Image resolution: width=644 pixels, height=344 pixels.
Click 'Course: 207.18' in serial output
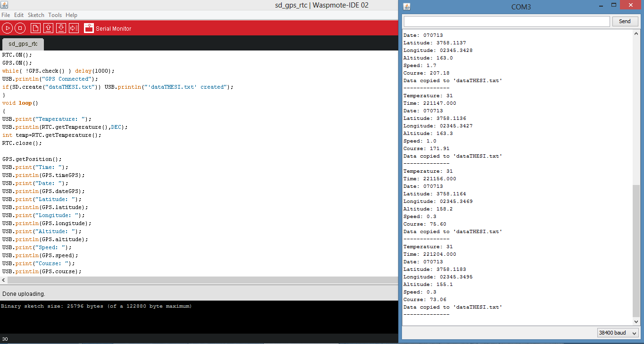[x=427, y=73]
